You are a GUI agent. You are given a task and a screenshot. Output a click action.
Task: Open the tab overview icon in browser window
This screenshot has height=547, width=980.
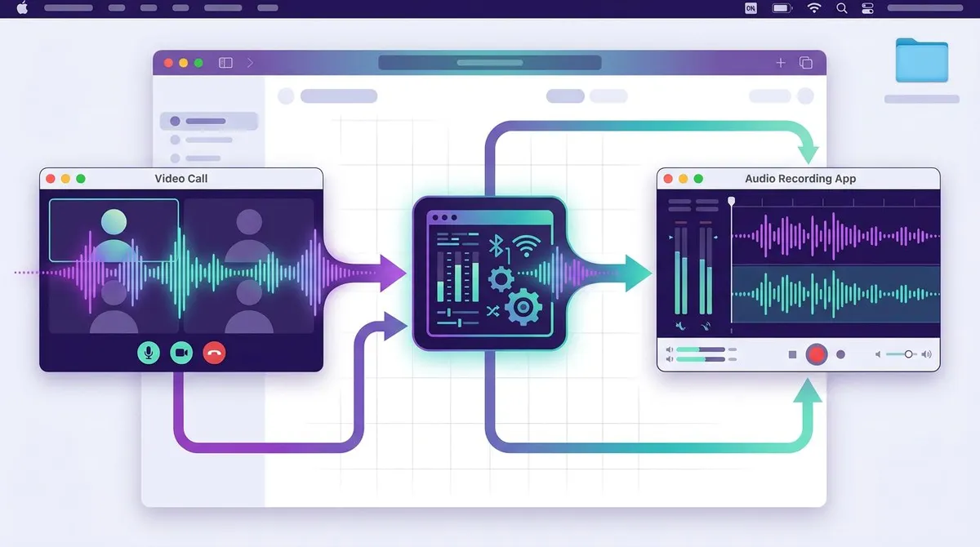coord(806,63)
